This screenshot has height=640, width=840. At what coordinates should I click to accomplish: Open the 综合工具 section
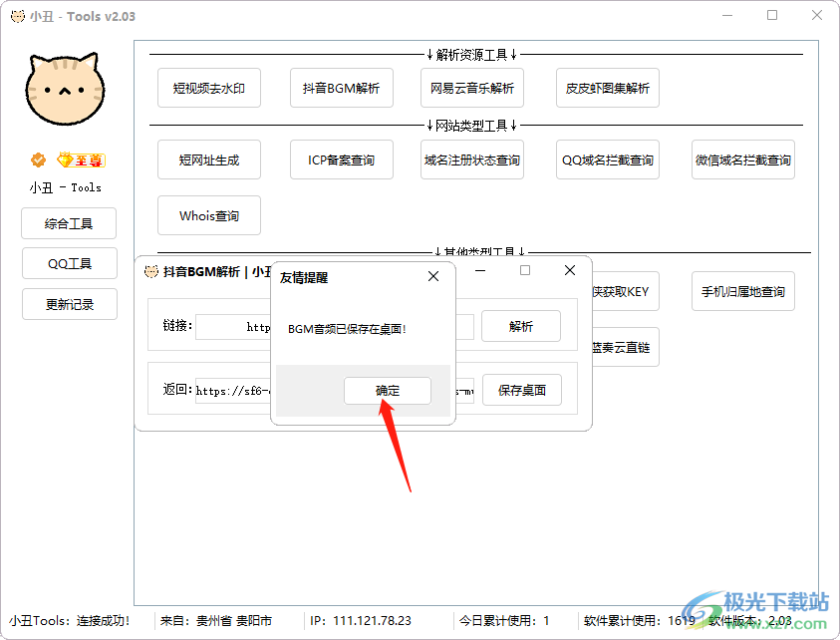pyautogui.click(x=69, y=223)
